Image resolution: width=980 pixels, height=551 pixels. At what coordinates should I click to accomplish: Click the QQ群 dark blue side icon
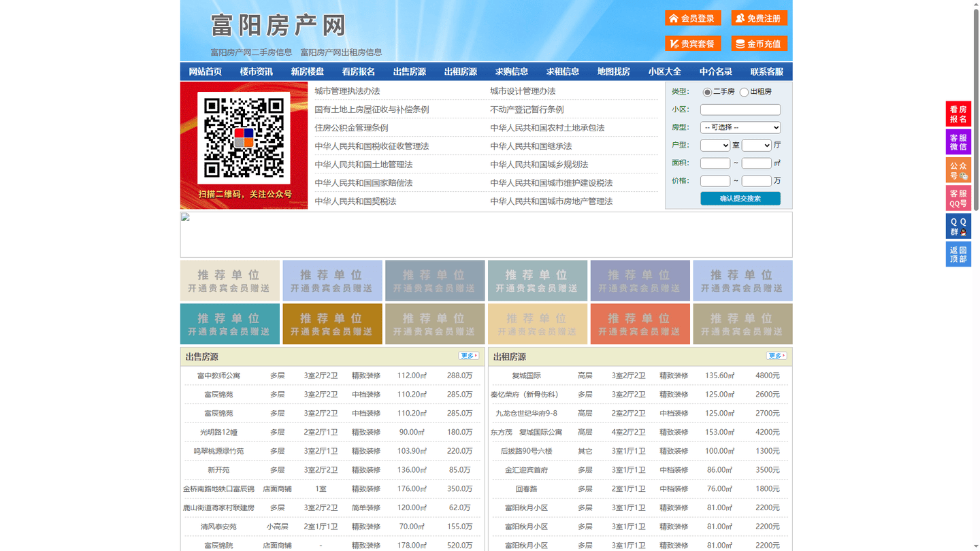tap(958, 226)
